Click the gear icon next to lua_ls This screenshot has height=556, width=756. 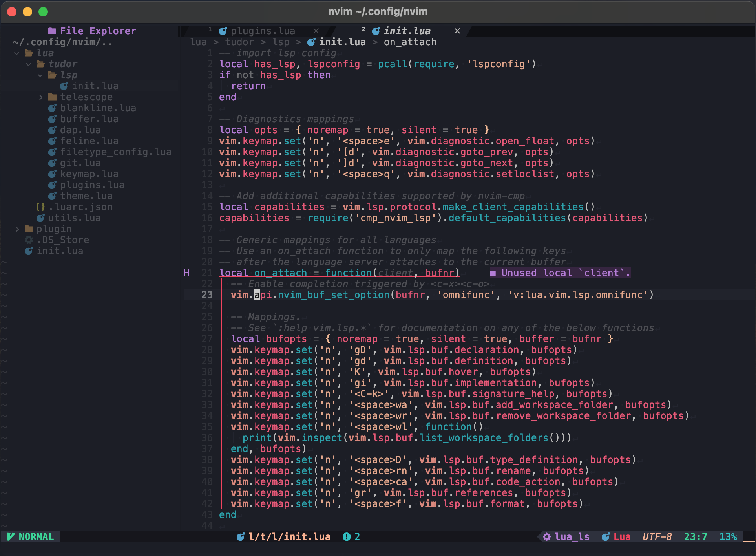[x=547, y=537]
